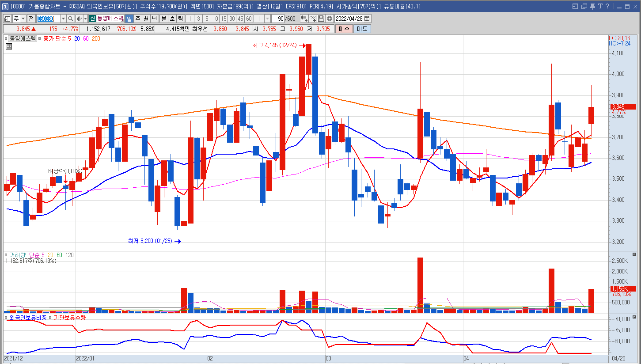
Task: Open the calendar picker next to 2022/04/28
Action: coord(367,19)
